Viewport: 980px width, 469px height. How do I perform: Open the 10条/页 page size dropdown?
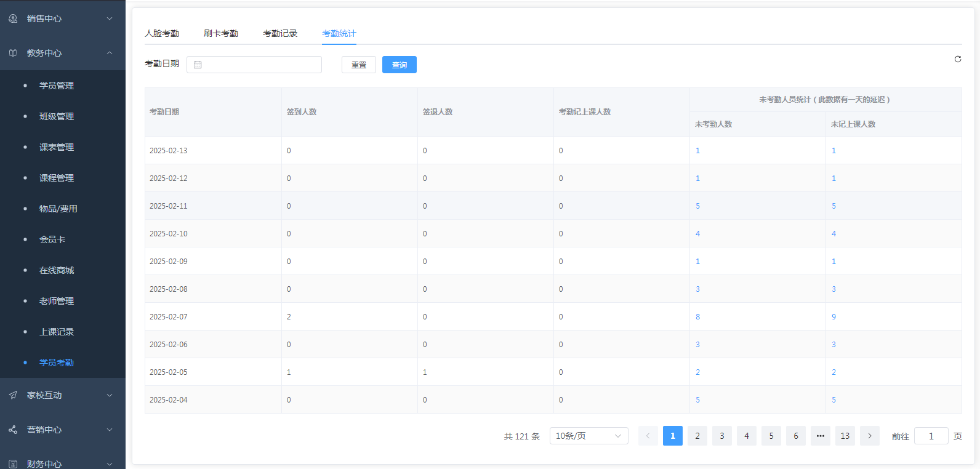589,436
